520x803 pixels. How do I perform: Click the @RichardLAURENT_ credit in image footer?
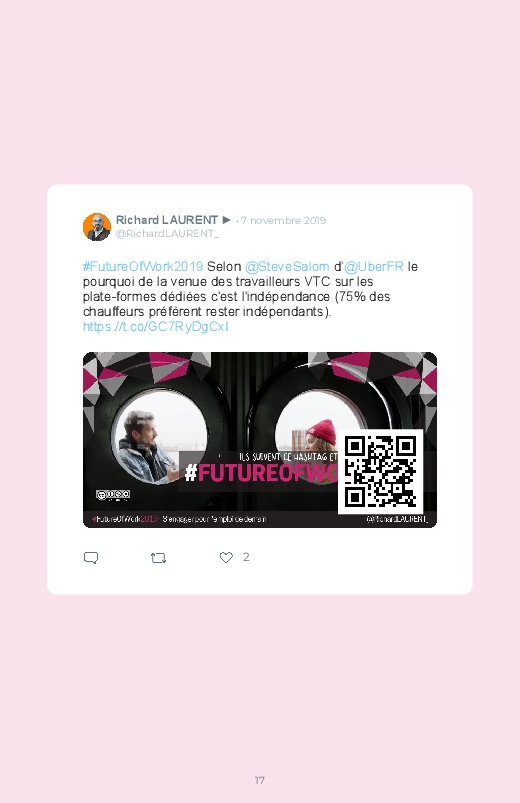click(397, 519)
